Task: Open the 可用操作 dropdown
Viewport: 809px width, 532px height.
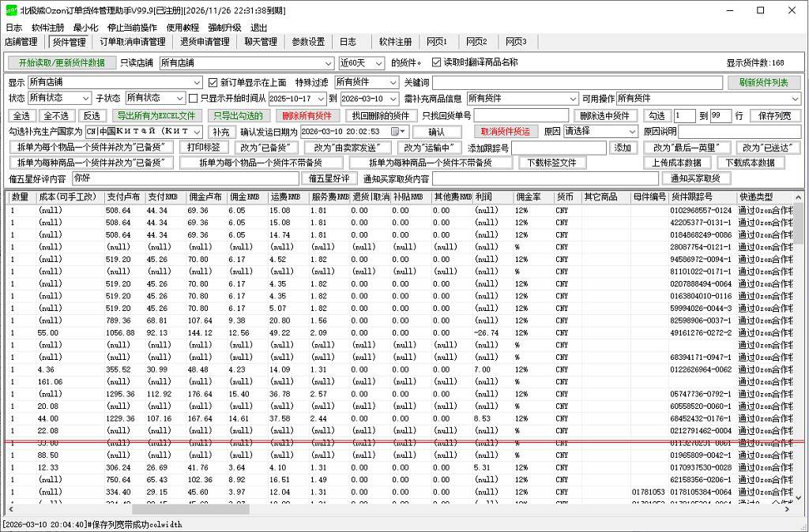Action: (795, 99)
